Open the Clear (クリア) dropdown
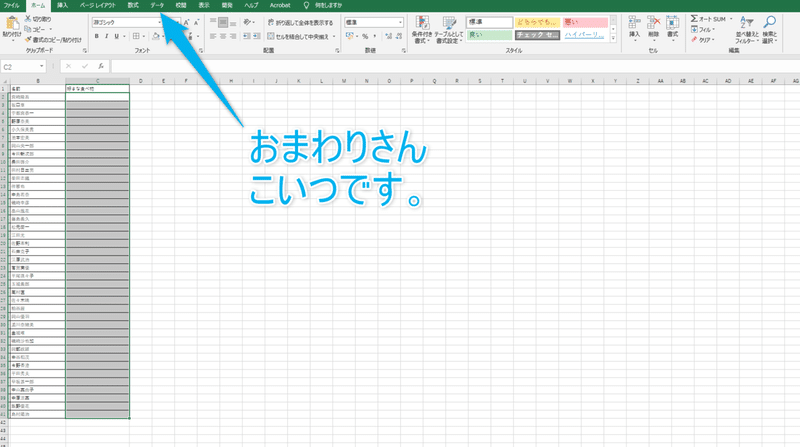Screen dimensions: 800x447 703,39
